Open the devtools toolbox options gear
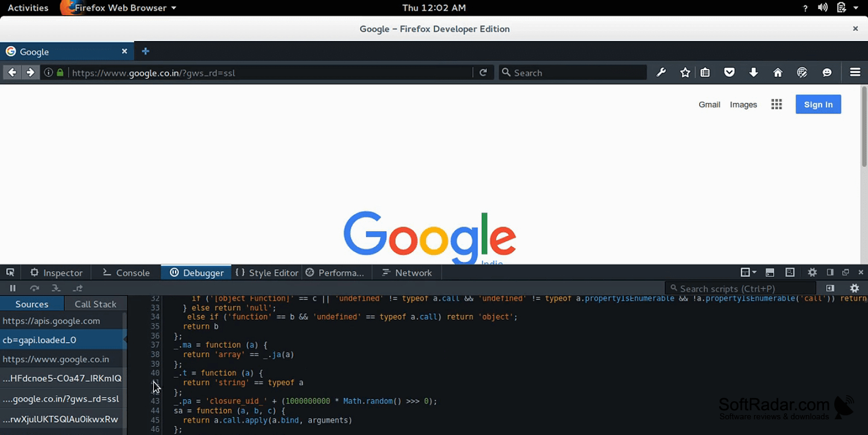This screenshot has width=868, height=435. (813, 272)
